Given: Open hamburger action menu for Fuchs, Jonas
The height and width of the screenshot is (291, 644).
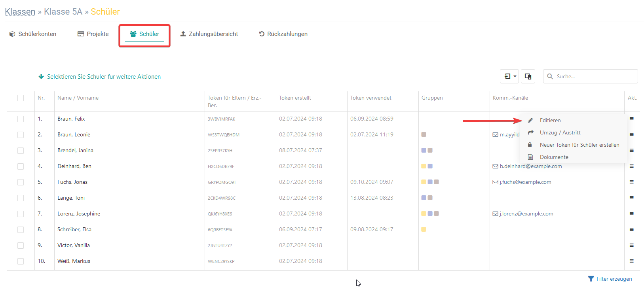Looking at the screenshot, I should tap(632, 182).
